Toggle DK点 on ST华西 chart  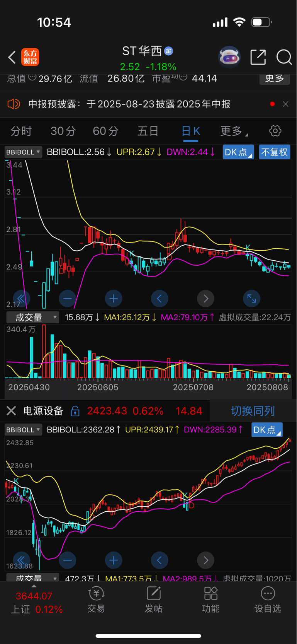(238, 152)
